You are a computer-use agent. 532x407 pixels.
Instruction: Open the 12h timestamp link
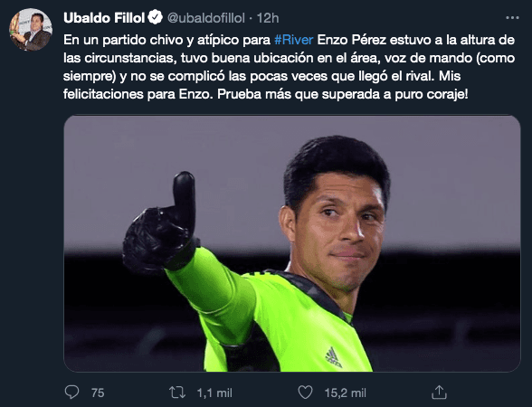pyautogui.click(x=268, y=18)
